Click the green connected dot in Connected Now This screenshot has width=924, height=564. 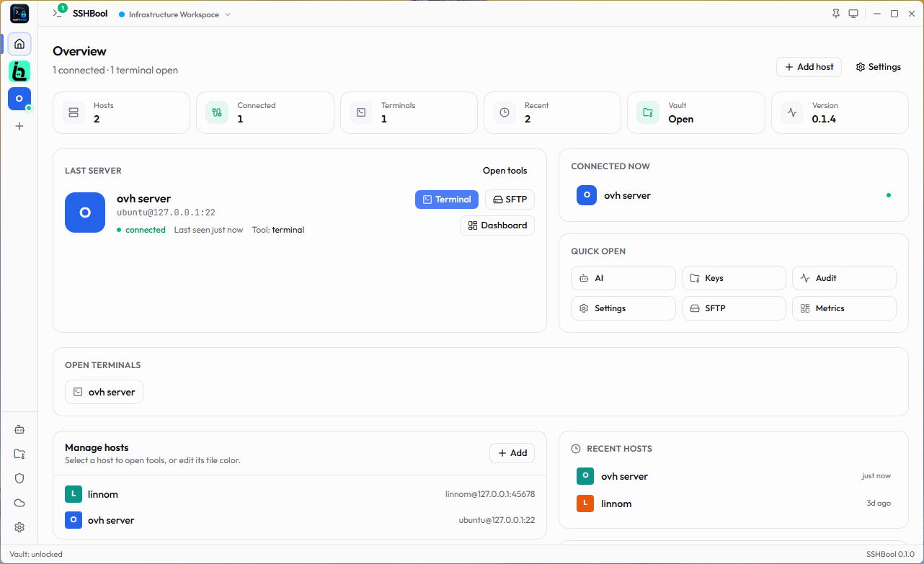pyautogui.click(x=888, y=195)
